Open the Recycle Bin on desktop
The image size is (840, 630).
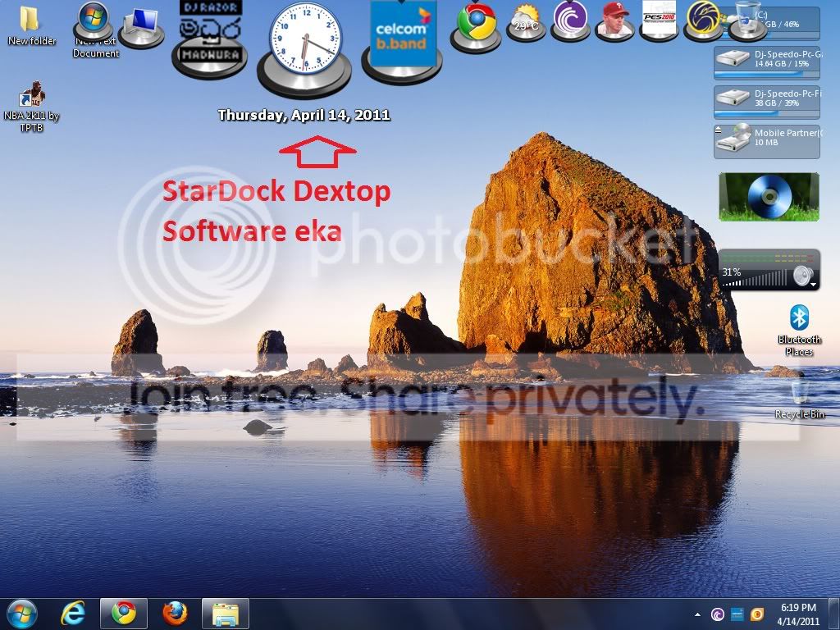click(799, 398)
